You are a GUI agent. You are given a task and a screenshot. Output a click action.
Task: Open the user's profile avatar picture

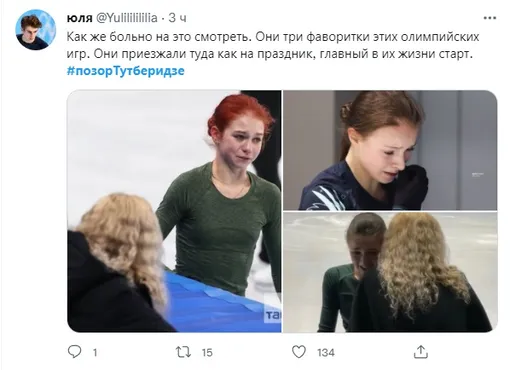36,30
